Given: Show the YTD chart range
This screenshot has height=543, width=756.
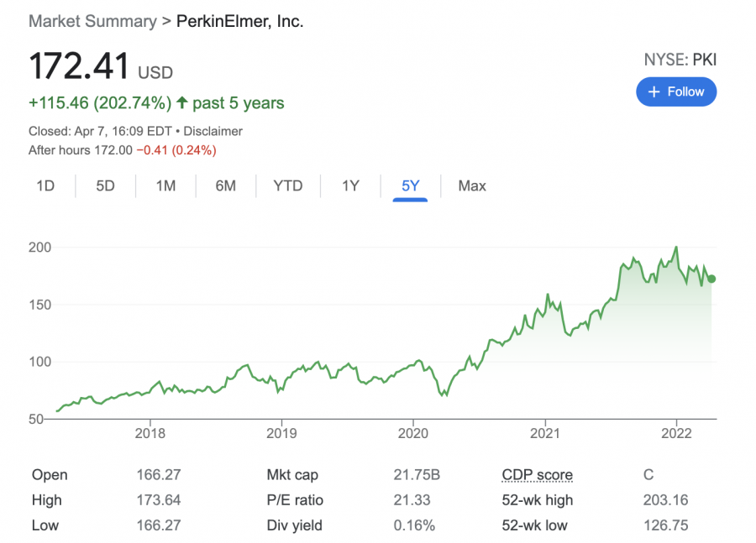Looking at the screenshot, I should (288, 185).
